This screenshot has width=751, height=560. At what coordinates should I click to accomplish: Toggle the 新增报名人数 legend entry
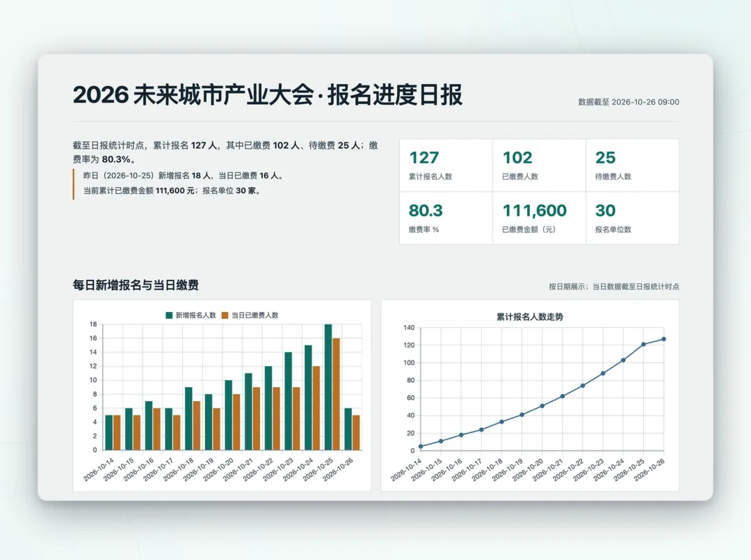[191, 315]
